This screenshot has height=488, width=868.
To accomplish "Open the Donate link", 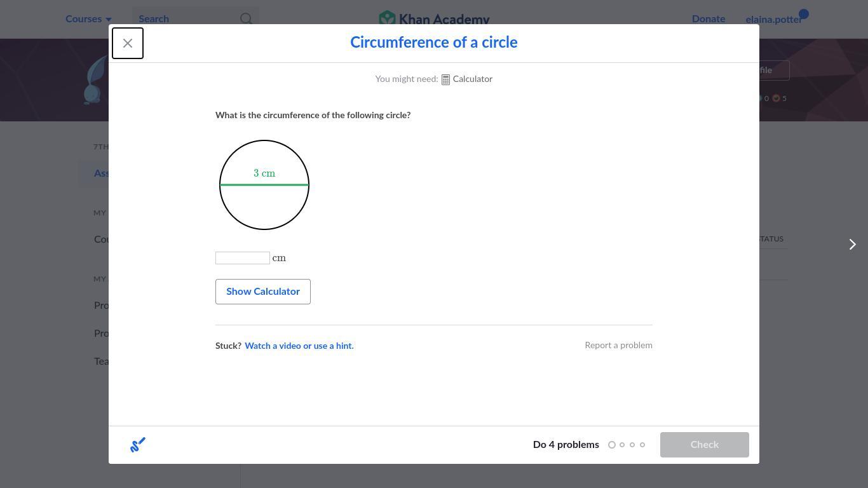I will point(708,19).
